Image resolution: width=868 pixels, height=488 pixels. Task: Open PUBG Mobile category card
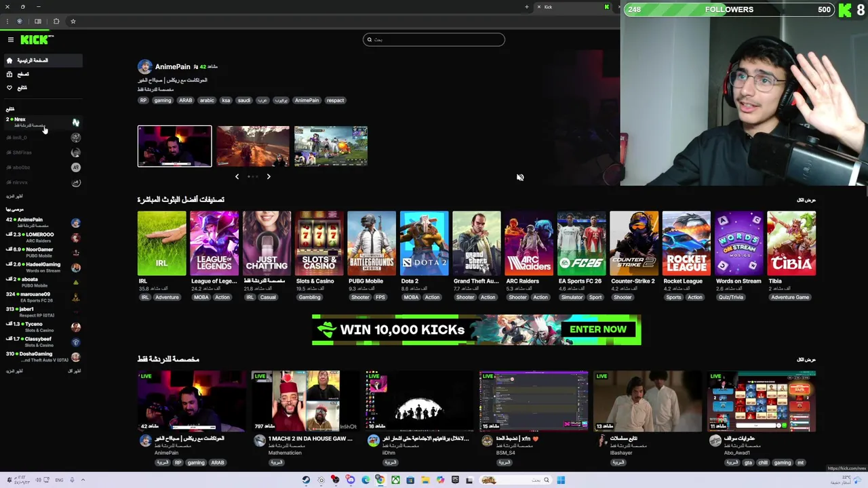click(372, 243)
